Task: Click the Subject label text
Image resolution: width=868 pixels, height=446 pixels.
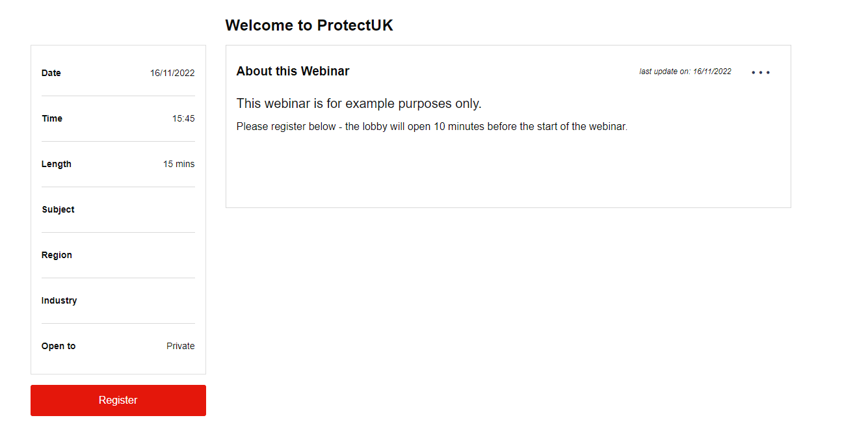Action: 58,209
